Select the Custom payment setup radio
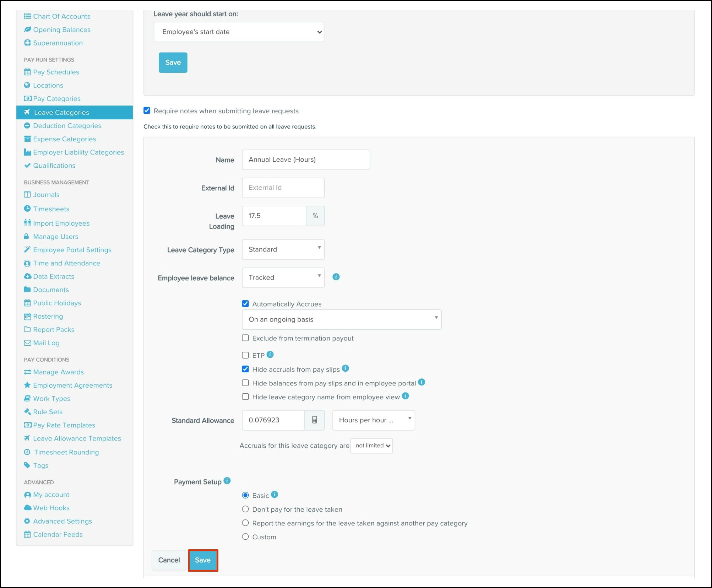 (245, 537)
